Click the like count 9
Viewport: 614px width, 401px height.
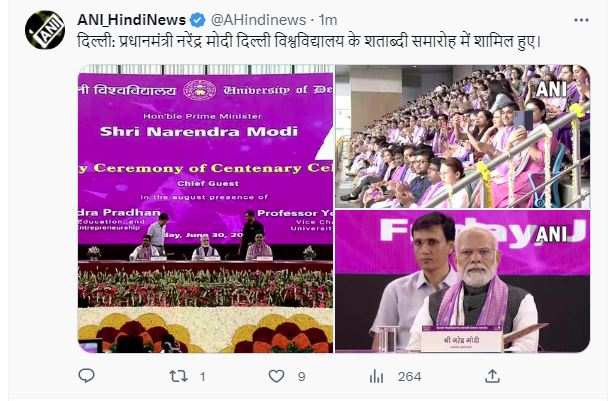(302, 377)
